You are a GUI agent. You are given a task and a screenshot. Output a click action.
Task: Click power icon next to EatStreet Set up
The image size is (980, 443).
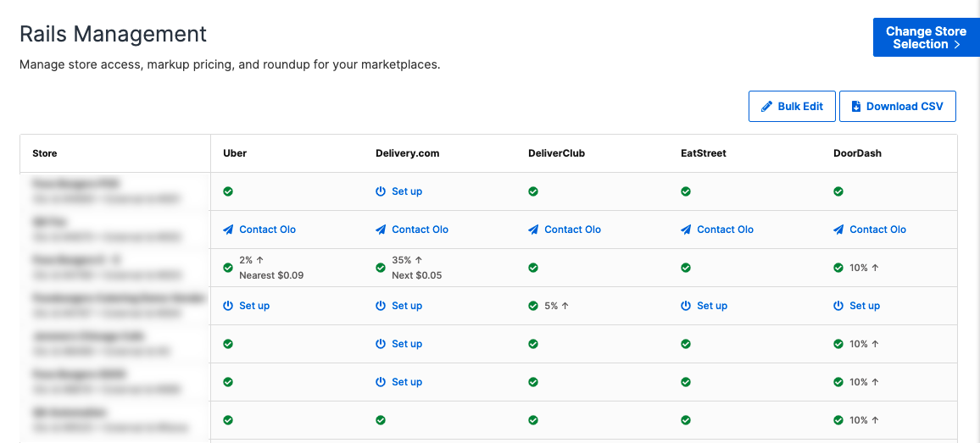pyautogui.click(x=686, y=306)
